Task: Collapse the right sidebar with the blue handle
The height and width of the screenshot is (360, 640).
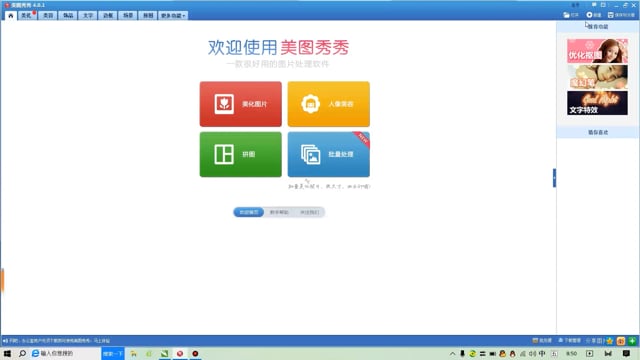Action: tap(554, 178)
